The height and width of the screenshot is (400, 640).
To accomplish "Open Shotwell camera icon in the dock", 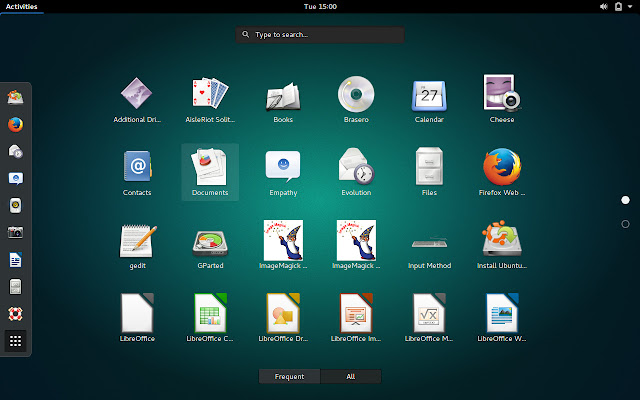I will pyautogui.click(x=16, y=232).
